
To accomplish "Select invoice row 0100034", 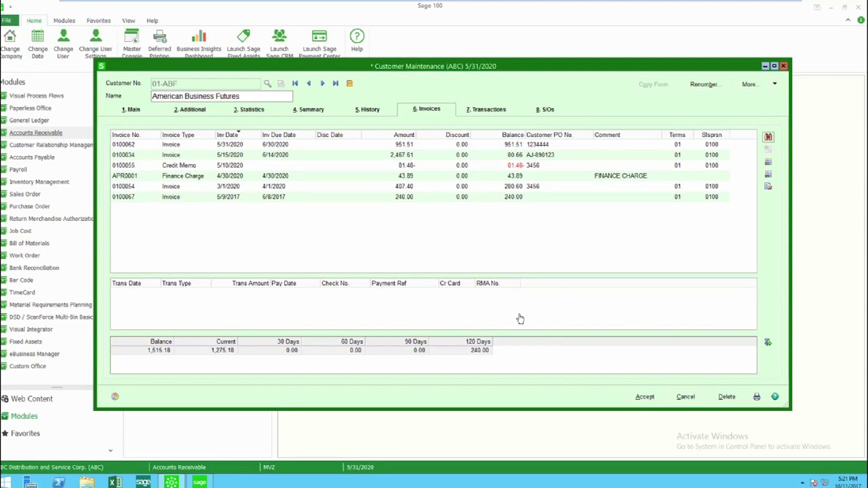I will (420, 155).
